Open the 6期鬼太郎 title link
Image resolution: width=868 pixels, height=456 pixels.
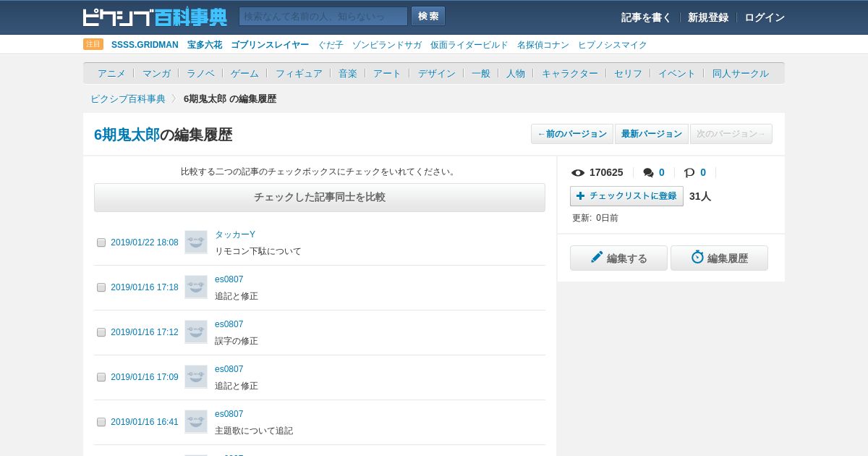(x=127, y=135)
